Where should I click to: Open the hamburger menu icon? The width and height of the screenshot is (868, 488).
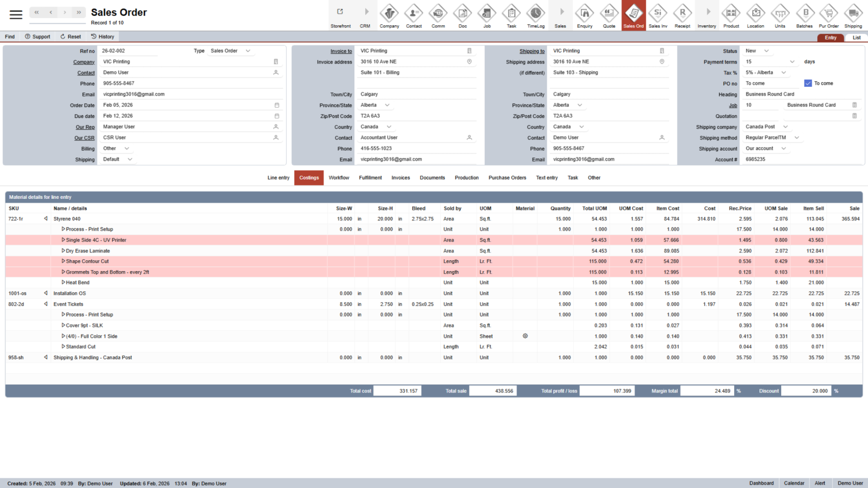(x=16, y=14)
